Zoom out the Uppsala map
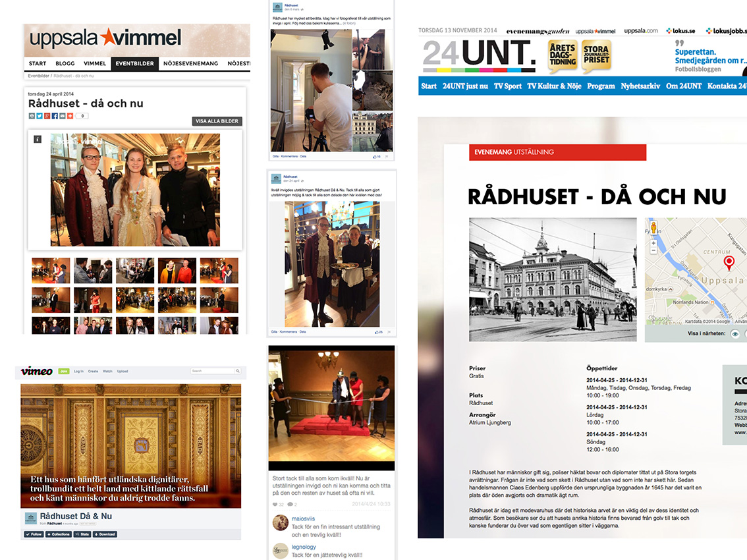747x560 pixels. 653,250
